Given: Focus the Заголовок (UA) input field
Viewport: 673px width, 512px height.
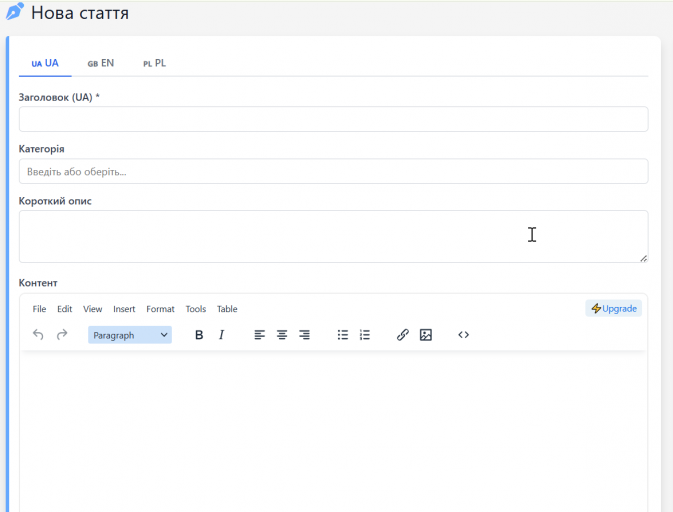Looking at the screenshot, I should pos(333,119).
